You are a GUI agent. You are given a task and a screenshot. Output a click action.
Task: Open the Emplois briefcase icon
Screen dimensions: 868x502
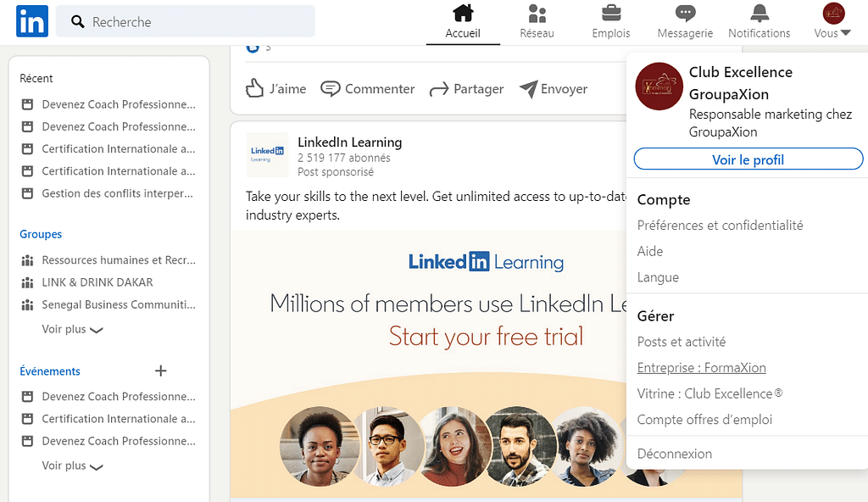[x=610, y=14]
